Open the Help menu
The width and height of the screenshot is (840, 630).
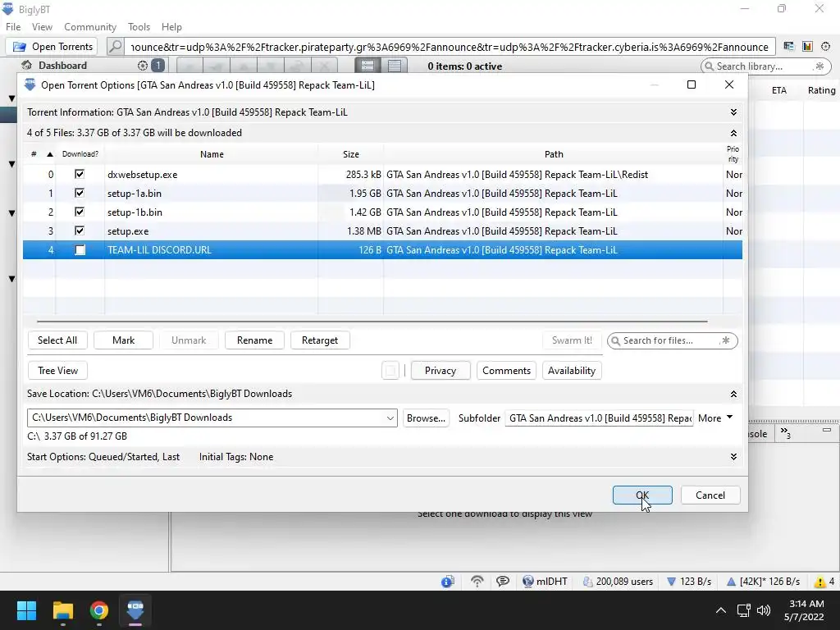171,27
